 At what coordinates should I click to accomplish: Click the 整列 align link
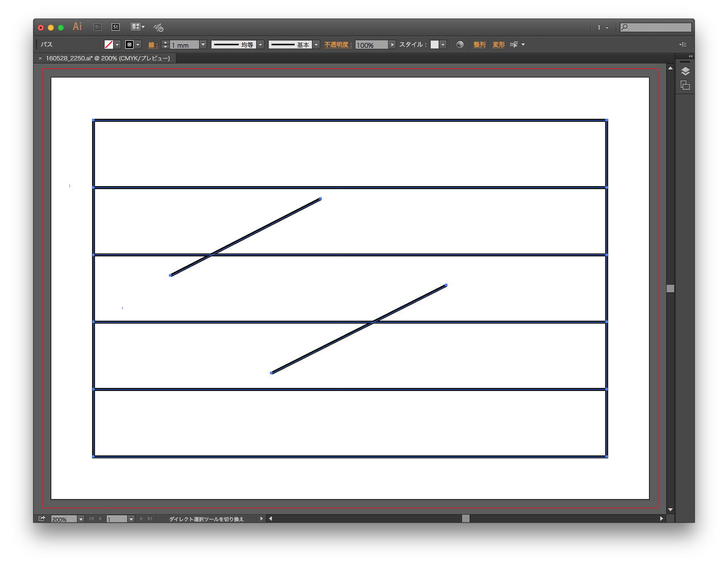[479, 44]
